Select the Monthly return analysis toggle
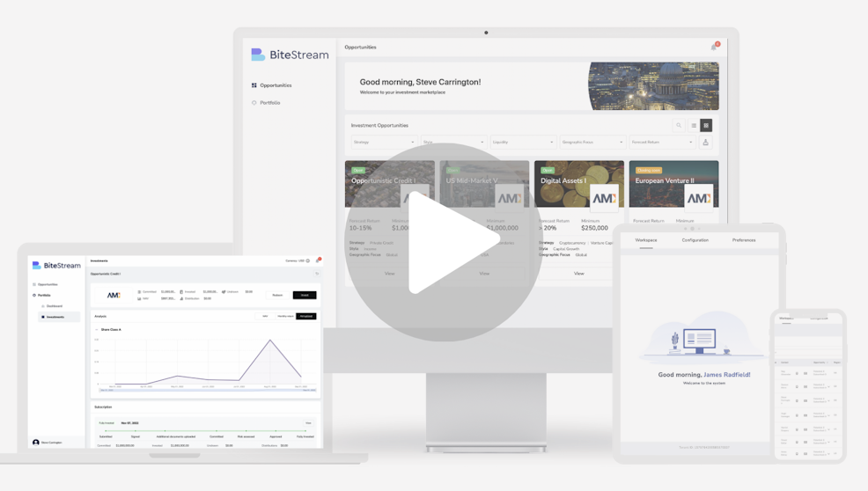The height and width of the screenshot is (491, 868). [285, 316]
